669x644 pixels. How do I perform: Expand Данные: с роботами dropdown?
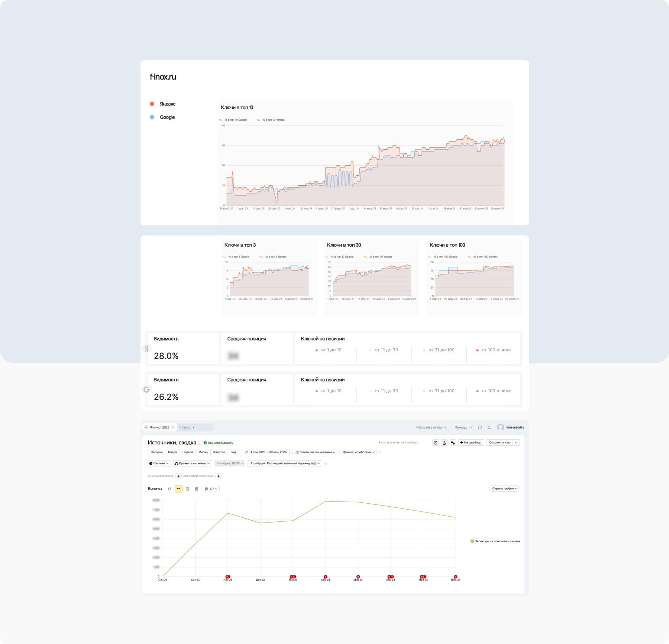tap(358, 452)
